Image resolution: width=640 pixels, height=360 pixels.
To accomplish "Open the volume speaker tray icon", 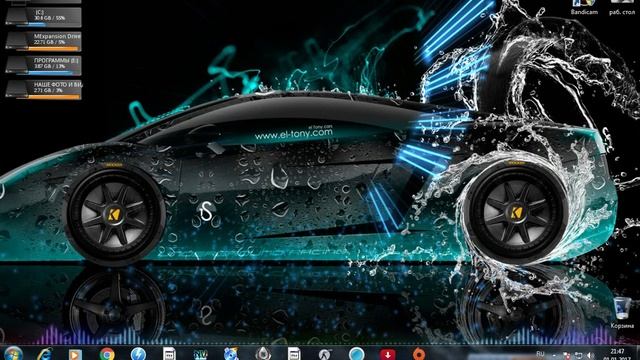I will [x=590, y=356].
